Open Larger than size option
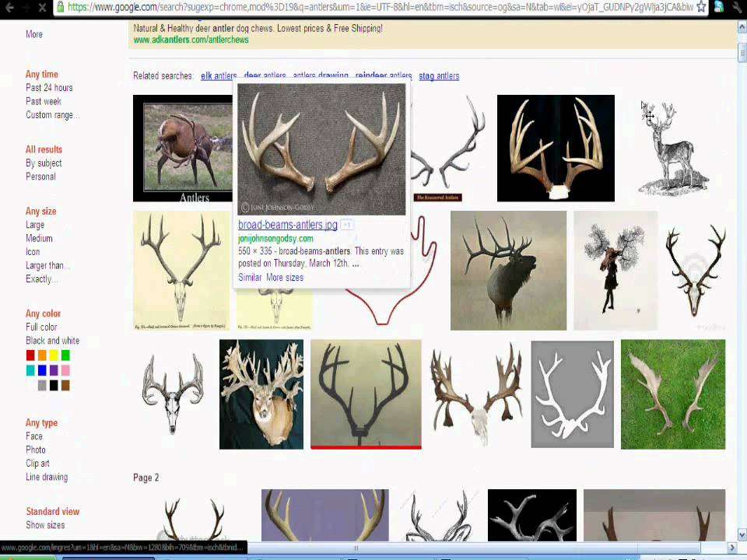This screenshot has height=560, width=747. click(47, 265)
